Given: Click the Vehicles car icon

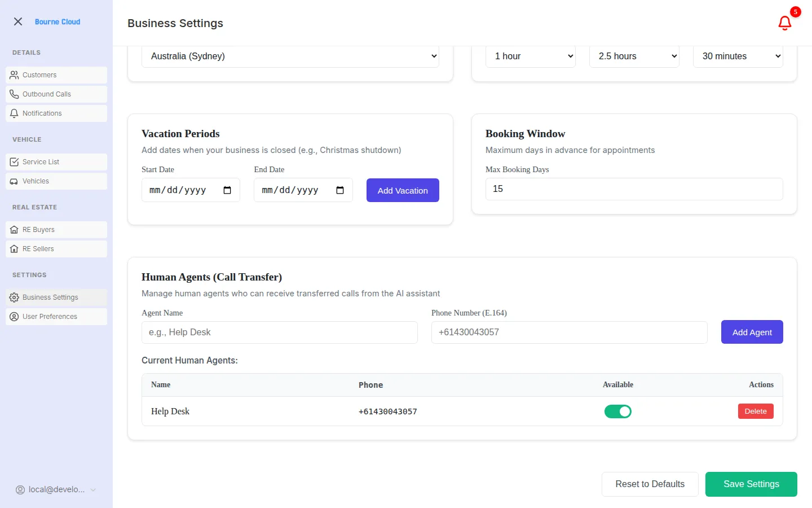Looking at the screenshot, I should (14, 181).
